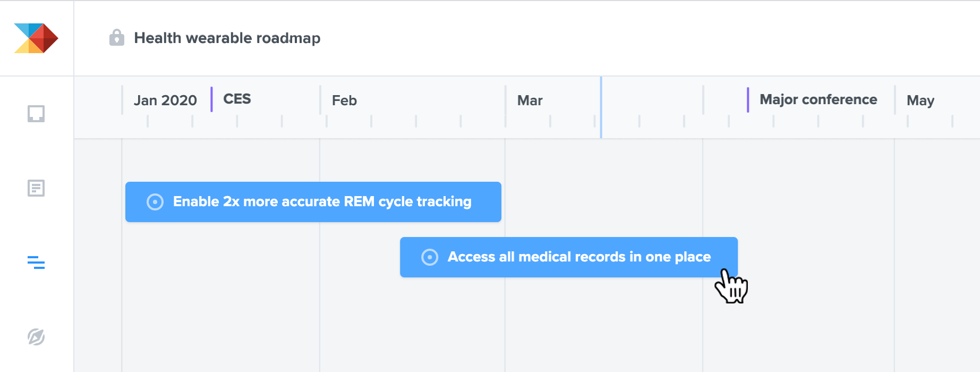Click the blue current-date line in header

click(x=601, y=107)
